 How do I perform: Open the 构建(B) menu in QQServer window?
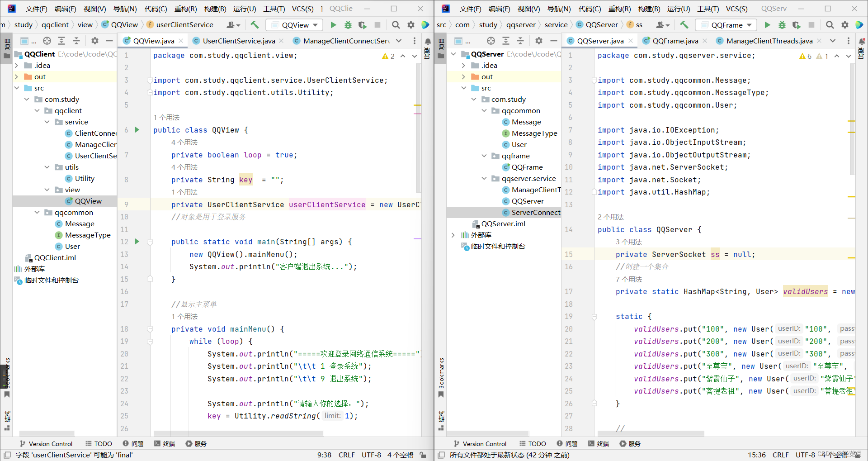click(649, 9)
